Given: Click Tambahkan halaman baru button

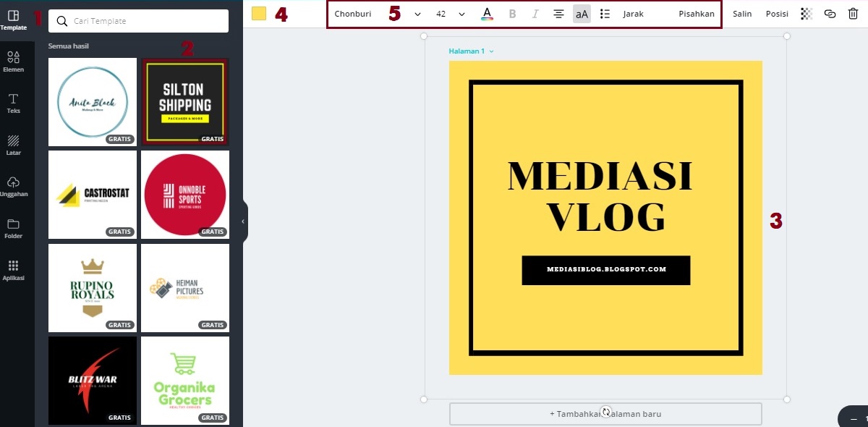Looking at the screenshot, I should (605, 413).
